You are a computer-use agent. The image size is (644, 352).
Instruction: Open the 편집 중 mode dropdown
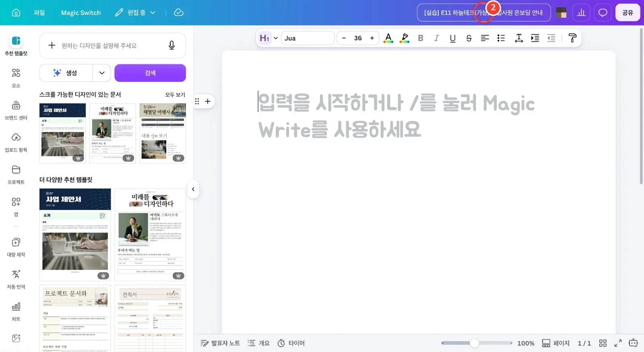tap(135, 12)
